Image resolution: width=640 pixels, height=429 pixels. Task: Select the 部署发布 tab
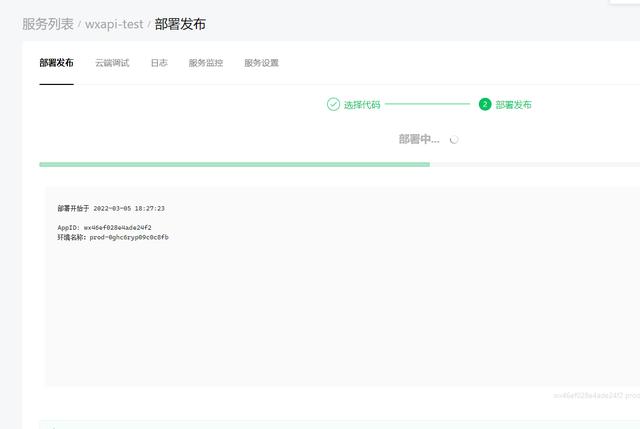pyautogui.click(x=56, y=63)
